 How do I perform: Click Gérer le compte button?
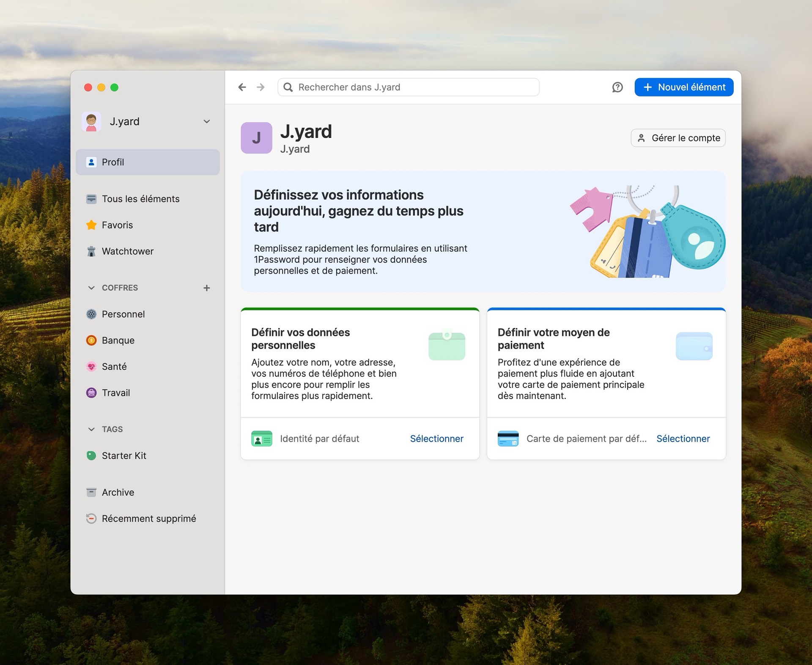[x=678, y=138]
